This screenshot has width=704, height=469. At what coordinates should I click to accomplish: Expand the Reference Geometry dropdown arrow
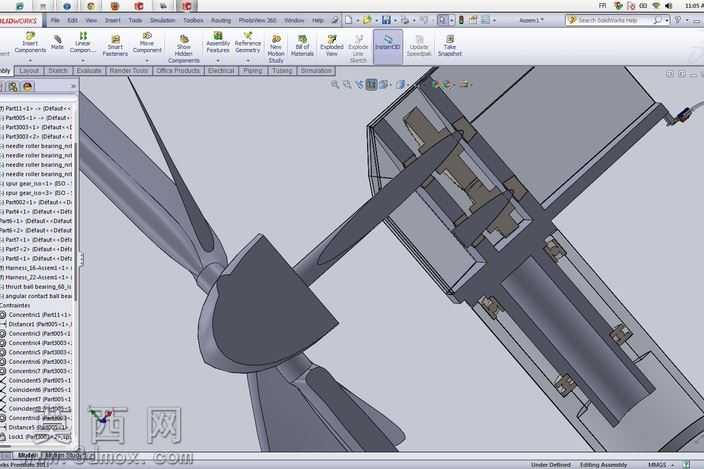click(x=247, y=60)
